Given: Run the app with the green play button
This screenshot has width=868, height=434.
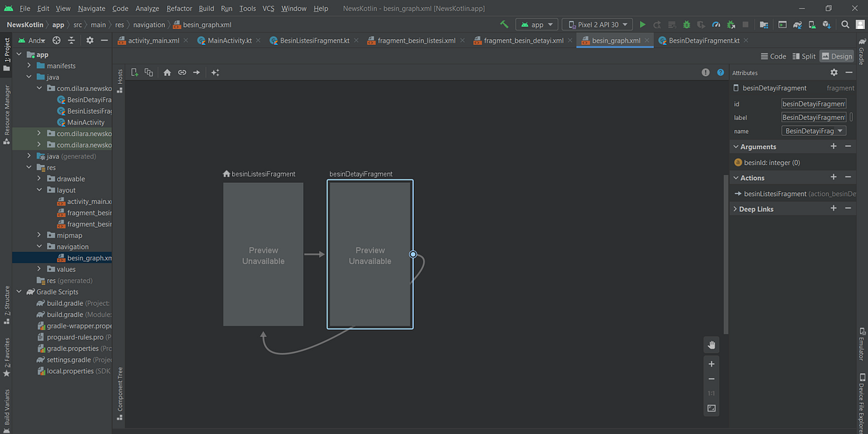Looking at the screenshot, I should coord(642,25).
